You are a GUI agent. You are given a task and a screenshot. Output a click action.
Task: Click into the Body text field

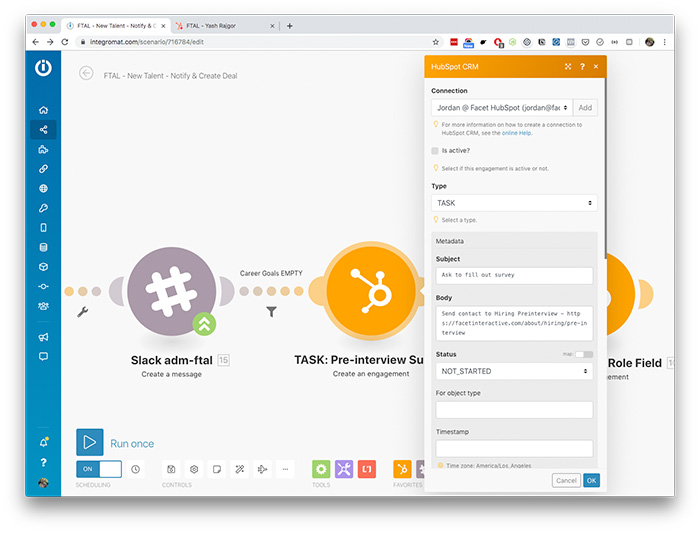pos(514,324)
